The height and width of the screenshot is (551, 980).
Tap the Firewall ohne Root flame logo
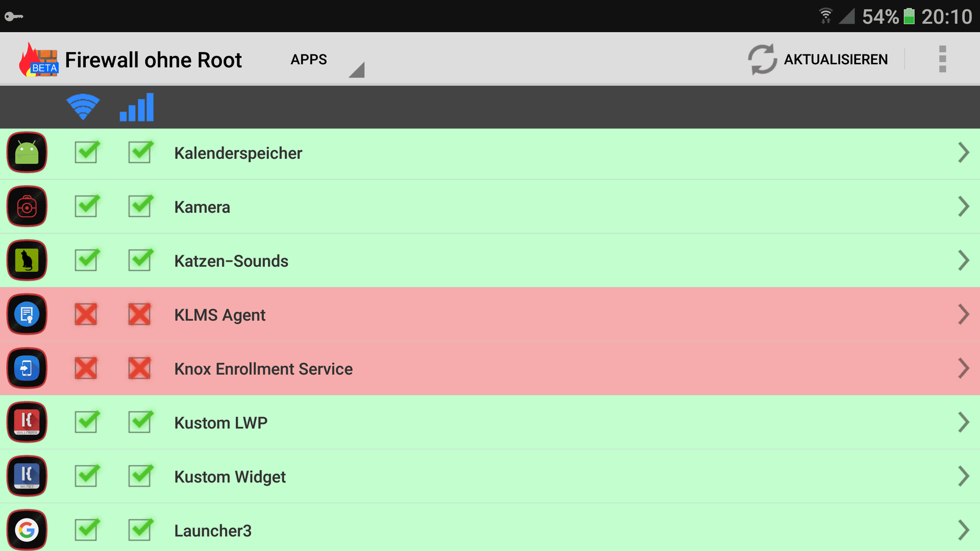point(39,59)
